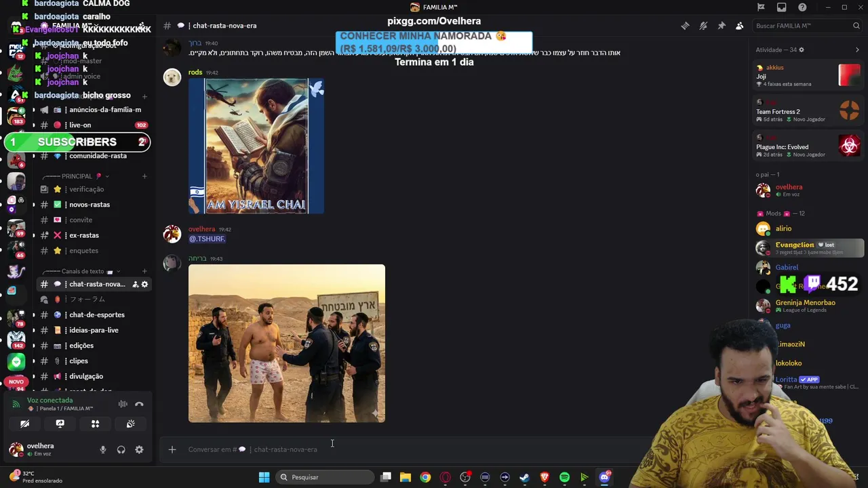Screen dimensions: 868x488
Task: Click the add attachment plus button
Action: (172, 449)
